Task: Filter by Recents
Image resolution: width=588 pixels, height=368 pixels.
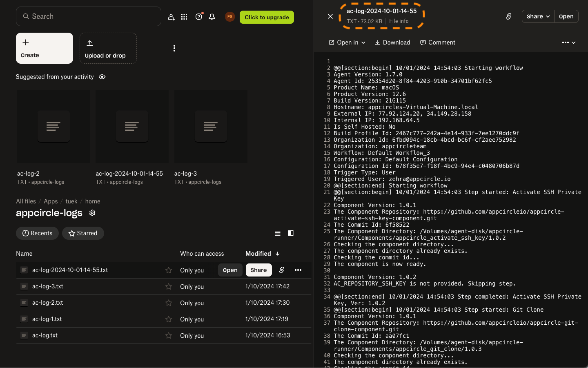Action: tap(37, 233)
